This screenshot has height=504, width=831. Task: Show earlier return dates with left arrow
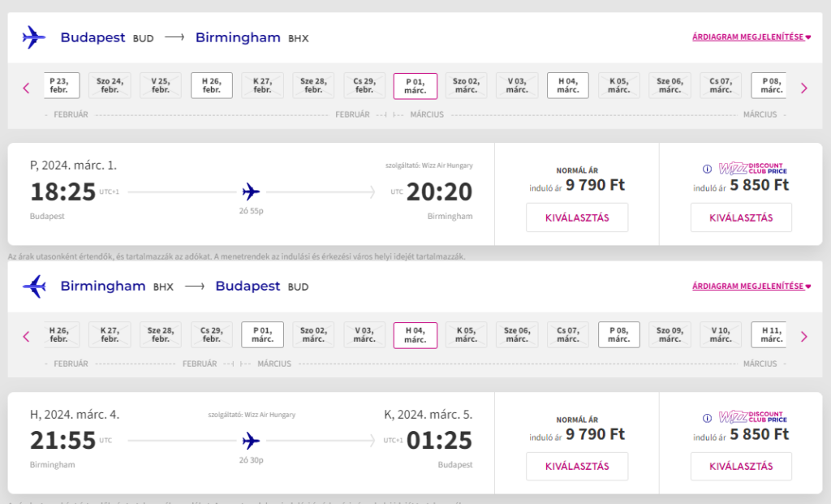pyautogui.click(x=27, y=337)
